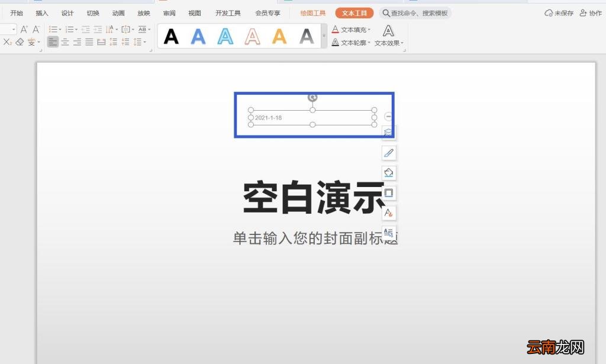Apply the orange outline WordArt style

(x=252, y=37)
